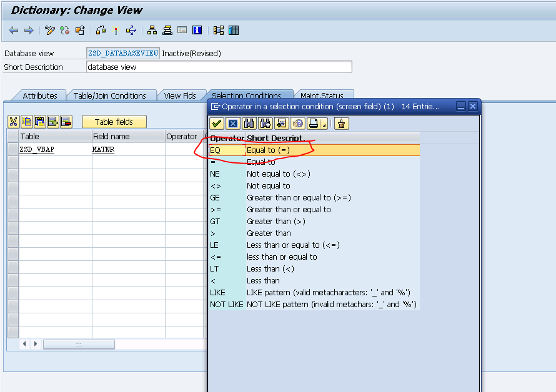Screen dimensions: 556x392
Task: Select the EQ Equal to operator row
Action: pos(262,150)
